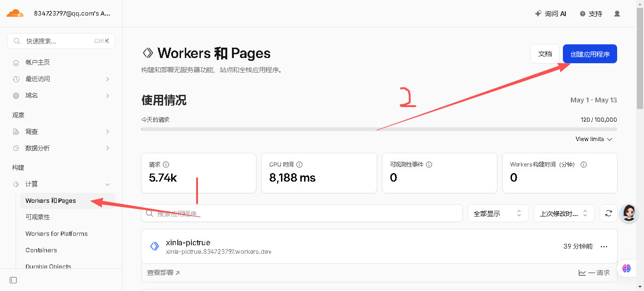Viewport: 644px width, 291px height.
Task: Select Workers 和 Pages menu item
Action: pos(67,200)
